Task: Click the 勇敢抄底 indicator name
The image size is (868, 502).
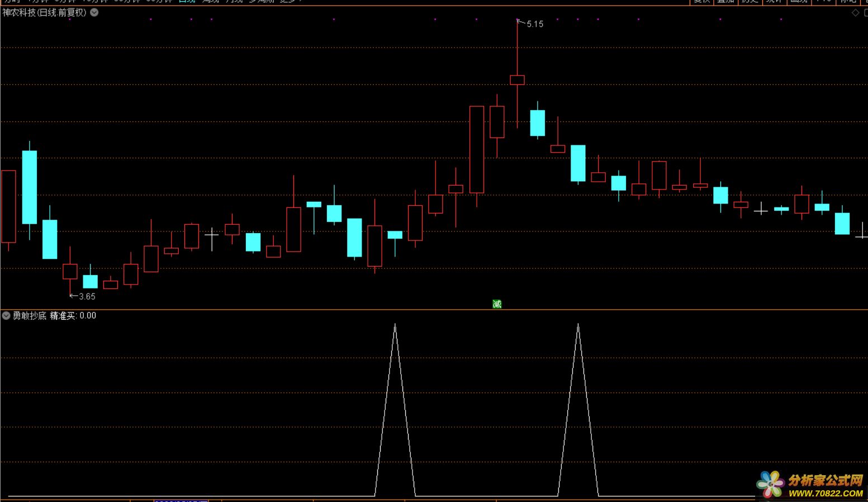Action: point(30,316)
